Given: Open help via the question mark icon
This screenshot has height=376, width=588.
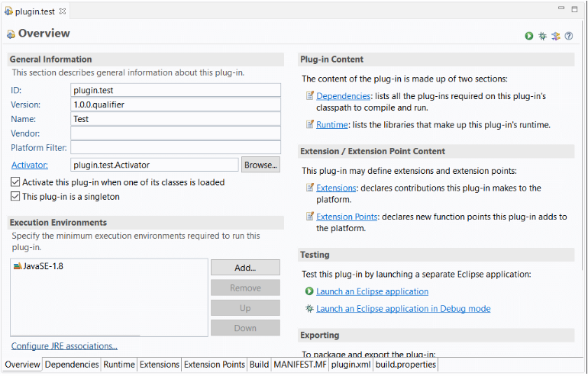Looking at the screenshot, I should pos(569,36).
